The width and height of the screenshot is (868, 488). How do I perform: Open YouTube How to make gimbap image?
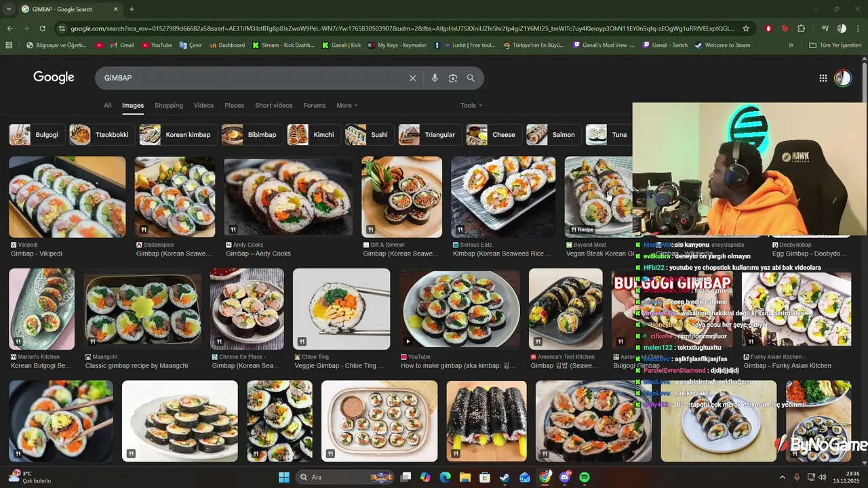click(x=460, y=309)
